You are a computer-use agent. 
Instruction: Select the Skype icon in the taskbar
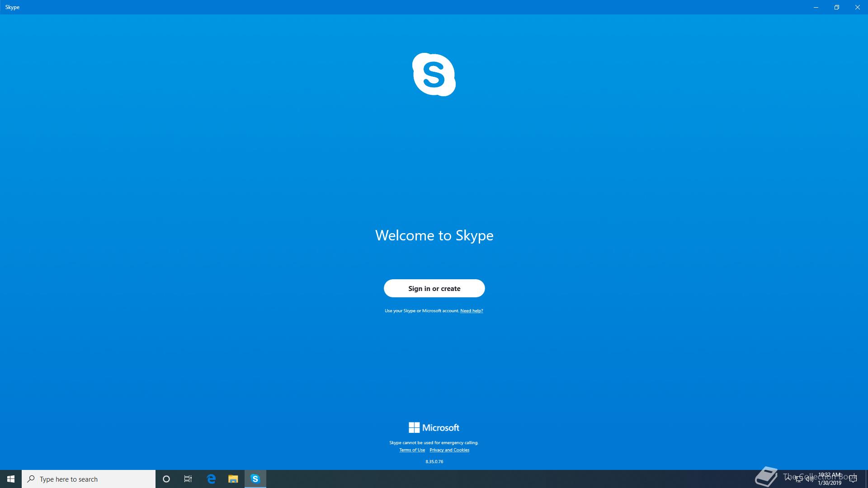[255, 479]
